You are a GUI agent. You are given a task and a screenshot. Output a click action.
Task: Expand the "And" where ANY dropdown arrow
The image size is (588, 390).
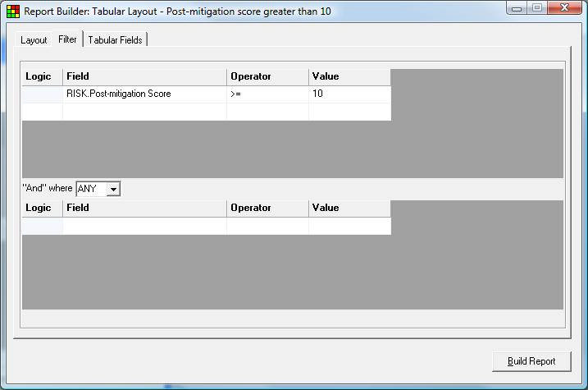click(113, 189)
